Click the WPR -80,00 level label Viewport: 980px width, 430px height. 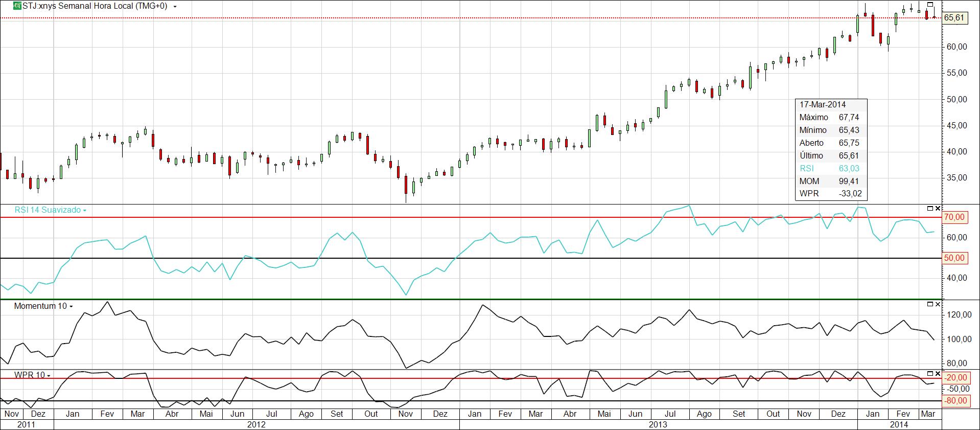pos(954,401)
